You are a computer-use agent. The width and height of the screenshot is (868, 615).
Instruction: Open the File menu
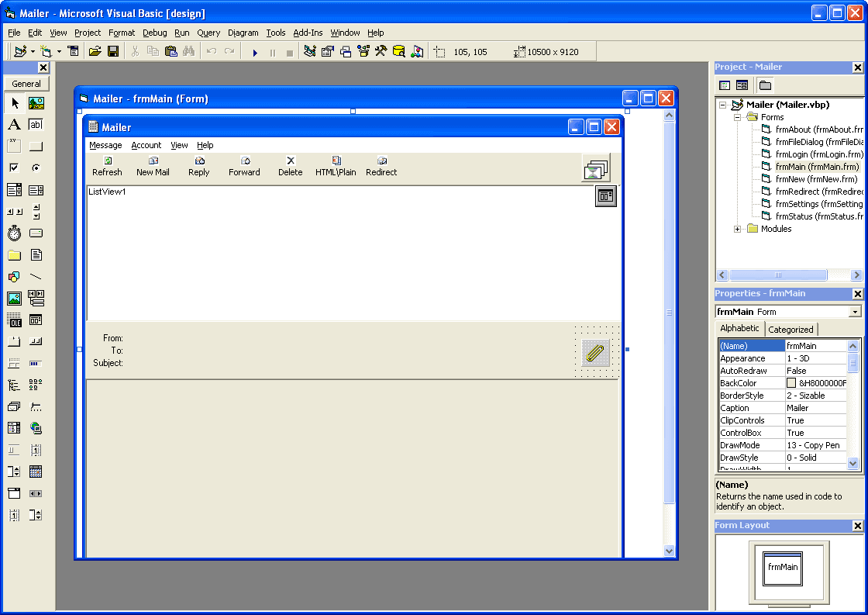(14, 33)
